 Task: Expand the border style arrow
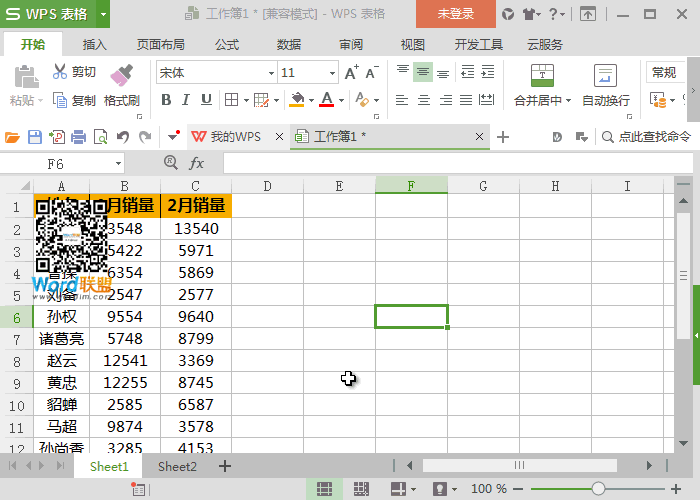[246, 100]
